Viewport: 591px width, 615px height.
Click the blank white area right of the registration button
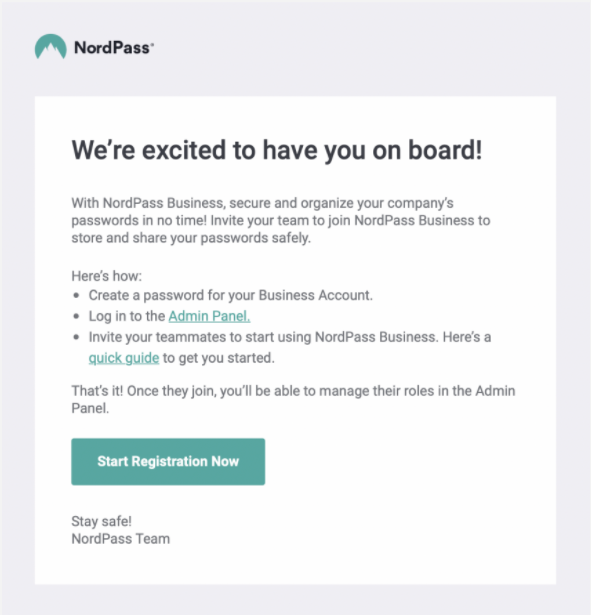(408, 462)
